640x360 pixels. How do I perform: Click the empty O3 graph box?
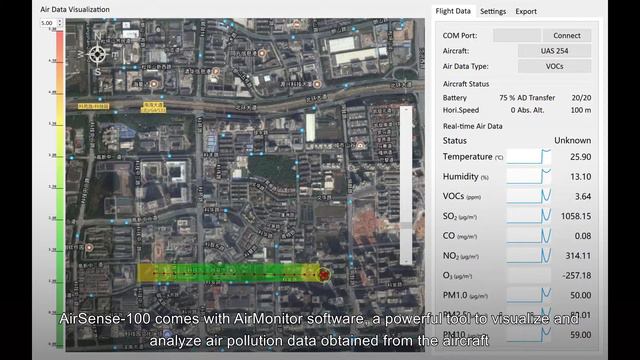tap(529, 276)
